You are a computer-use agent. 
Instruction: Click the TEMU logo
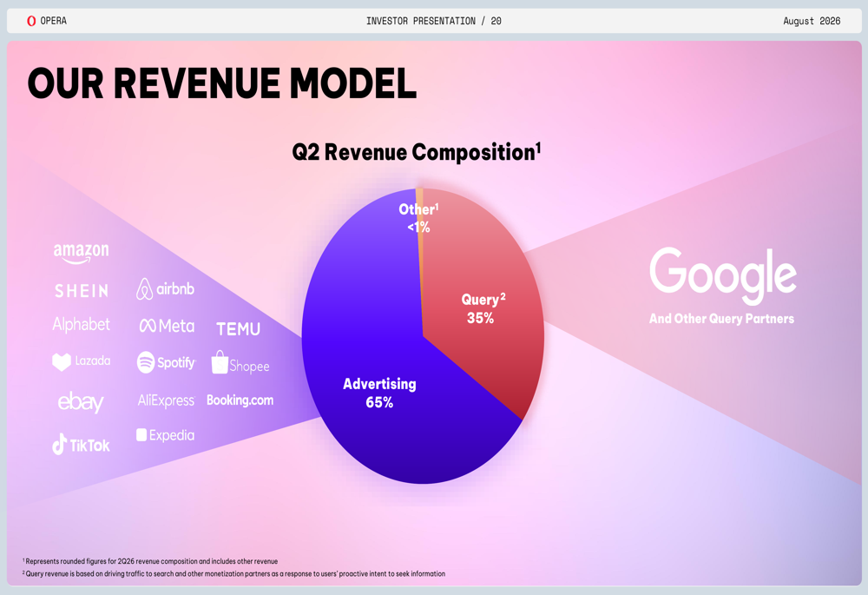coord(239,329)
